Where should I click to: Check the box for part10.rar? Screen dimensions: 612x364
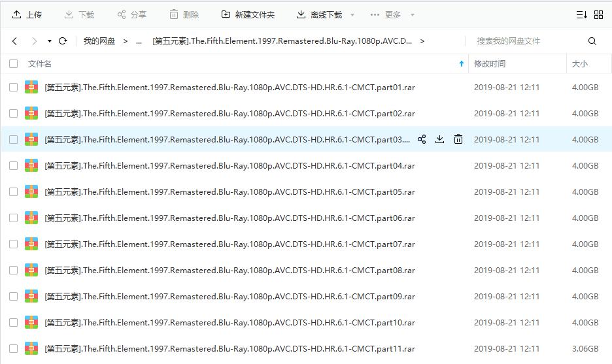(x=14, y=322)
